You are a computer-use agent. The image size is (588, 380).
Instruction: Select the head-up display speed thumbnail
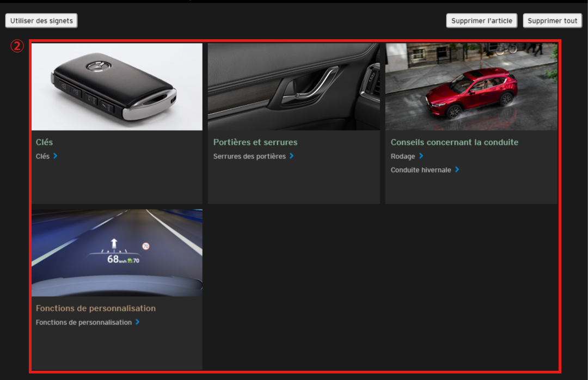[x=117, y=253]
